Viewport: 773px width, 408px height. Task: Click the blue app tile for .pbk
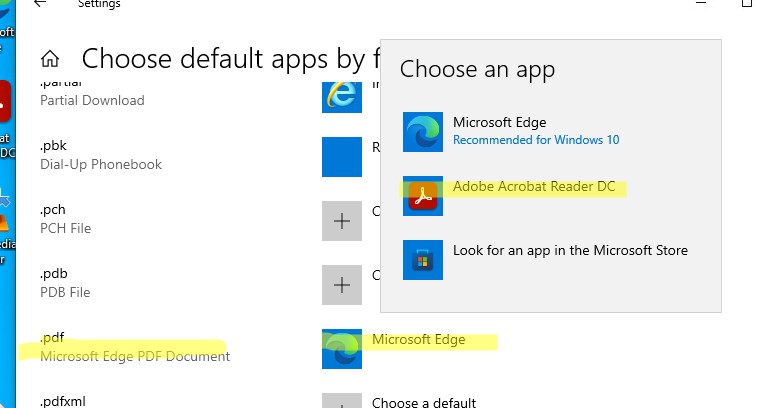(342, 157)
